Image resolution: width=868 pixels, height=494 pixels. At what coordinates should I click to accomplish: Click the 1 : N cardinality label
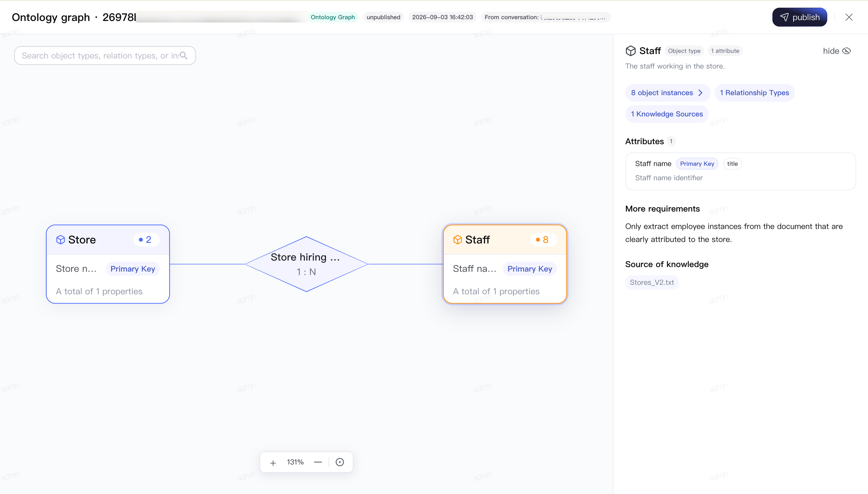tap(306, 272)
